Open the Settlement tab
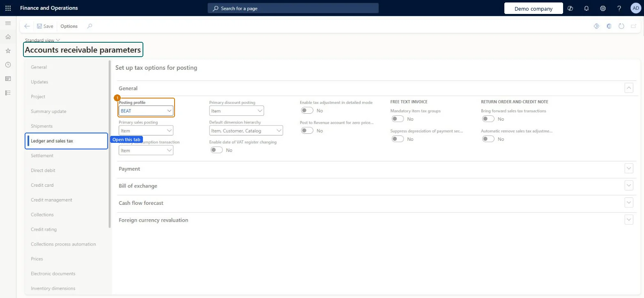Screen dimensions: 644x298 [42, 156]
